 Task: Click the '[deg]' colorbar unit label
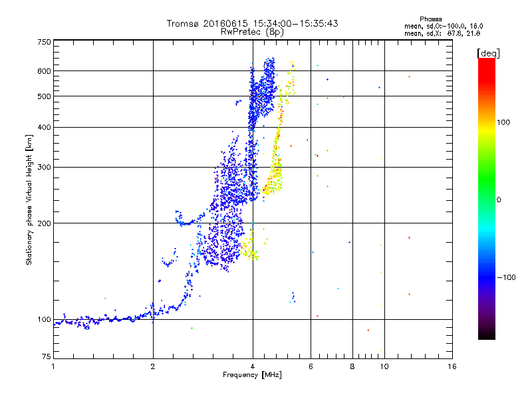pos(488,53)
